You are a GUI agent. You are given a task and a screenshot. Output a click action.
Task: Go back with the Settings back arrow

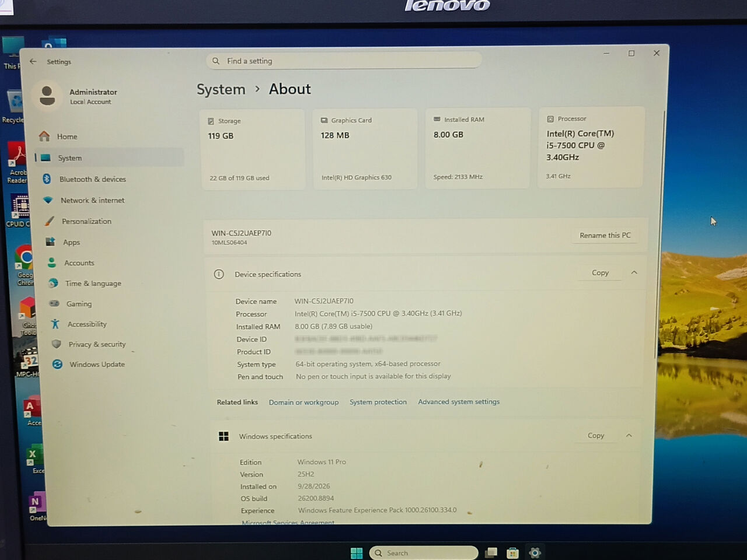pyautogui.click(x=33, y=61)
